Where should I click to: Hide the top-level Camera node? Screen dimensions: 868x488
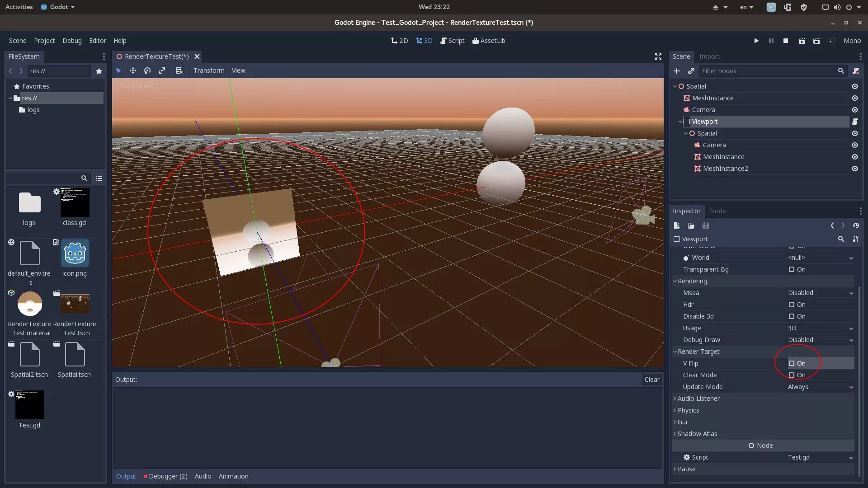[x=855, y=110]
